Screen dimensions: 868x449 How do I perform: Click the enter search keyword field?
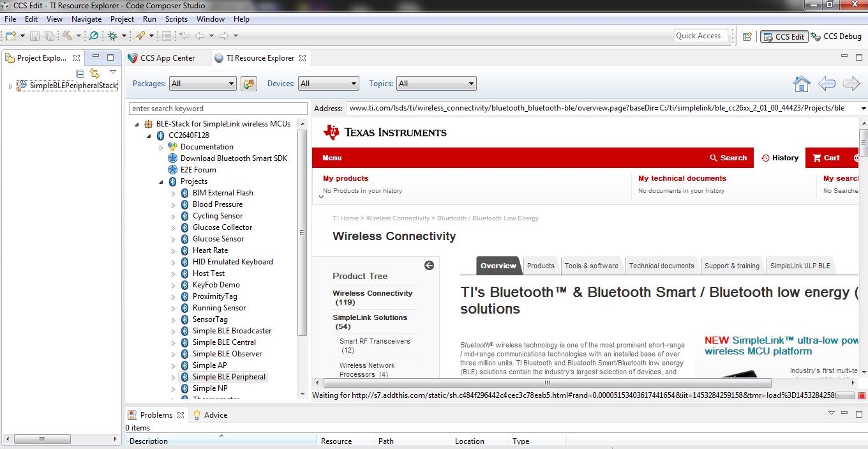pos(218,109)
